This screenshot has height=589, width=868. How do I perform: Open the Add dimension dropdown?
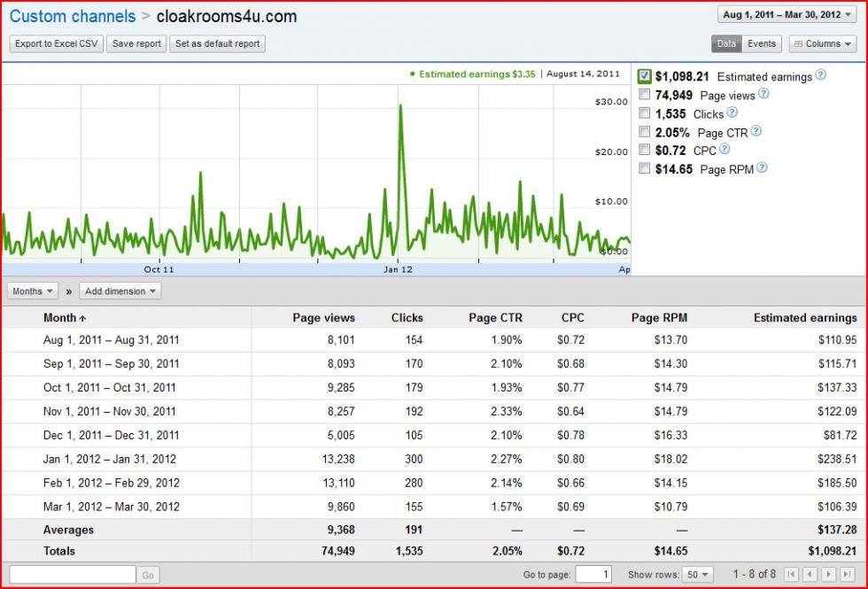click(120, 291)
